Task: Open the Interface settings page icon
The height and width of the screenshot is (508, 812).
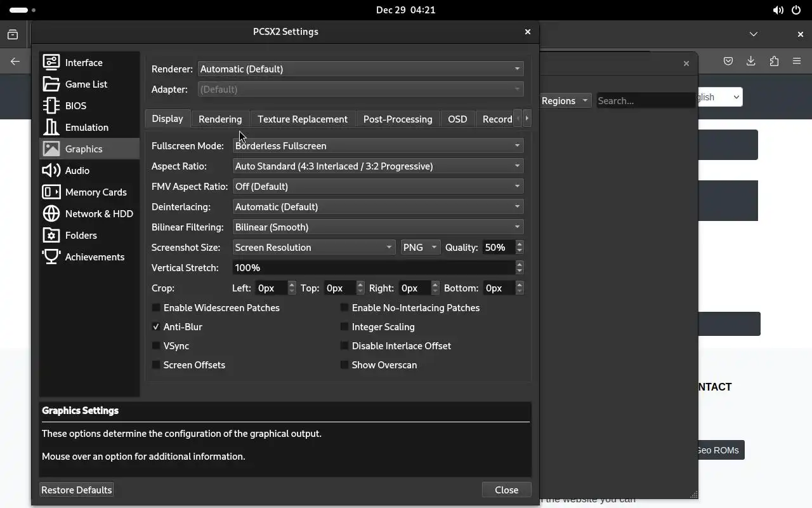Action: click(x=51, y=62)
